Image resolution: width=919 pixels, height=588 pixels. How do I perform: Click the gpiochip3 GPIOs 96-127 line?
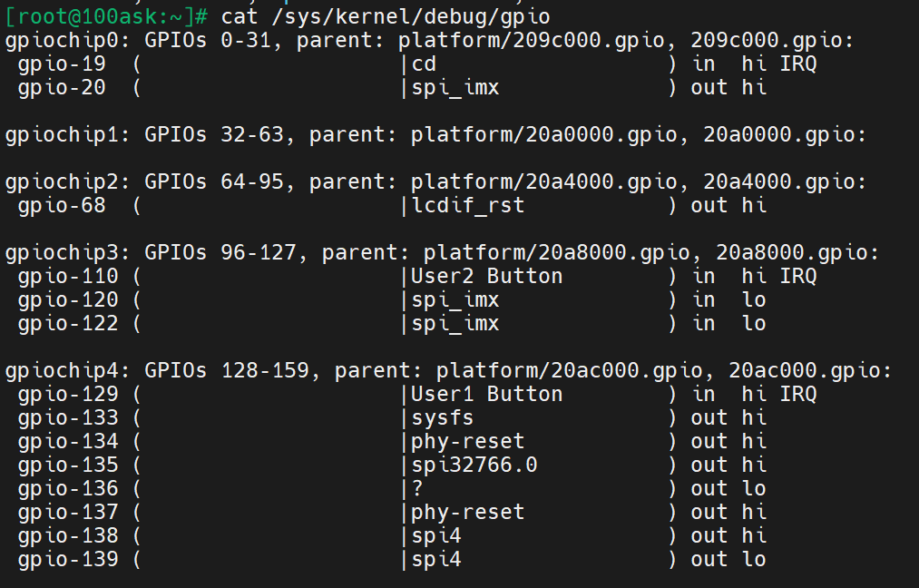pos(442,252)
